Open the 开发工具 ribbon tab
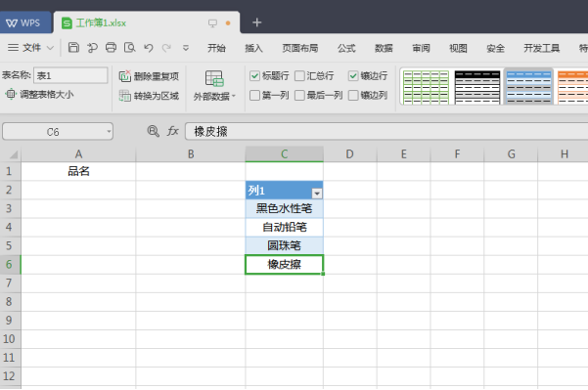 click(541, 48)
